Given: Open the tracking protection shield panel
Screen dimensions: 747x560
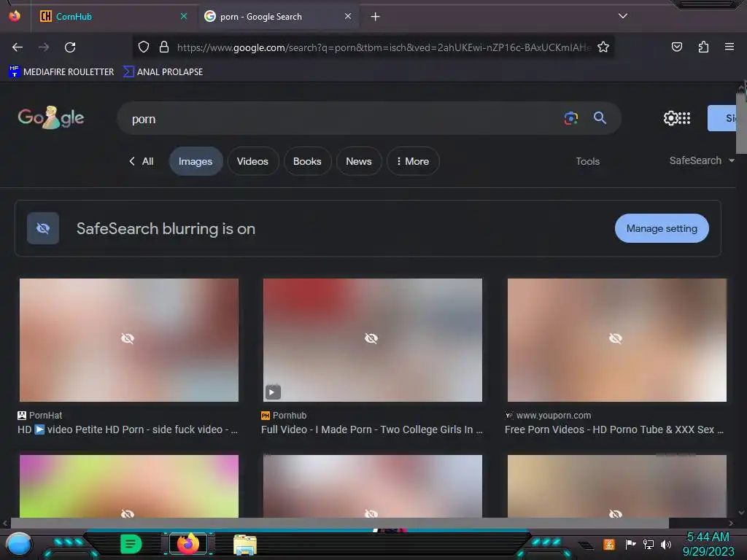Looking at the screenshot, I should [x=144, y=47].
